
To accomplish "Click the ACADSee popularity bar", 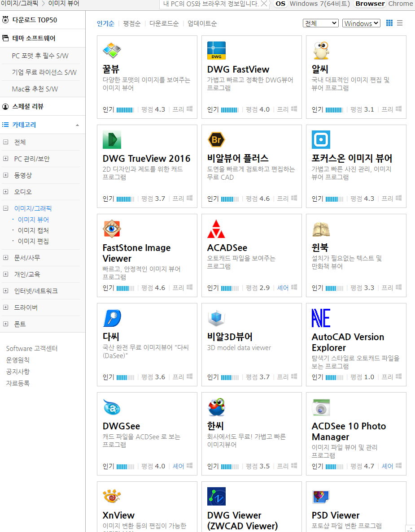I will (x=230, y=288).
